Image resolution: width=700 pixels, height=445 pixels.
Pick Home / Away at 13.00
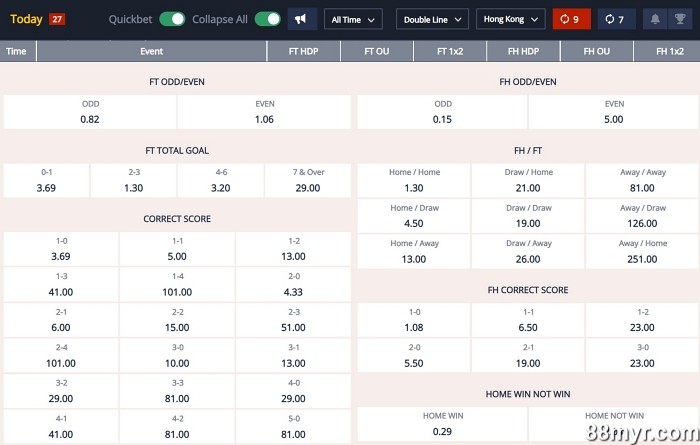[414, 252]
